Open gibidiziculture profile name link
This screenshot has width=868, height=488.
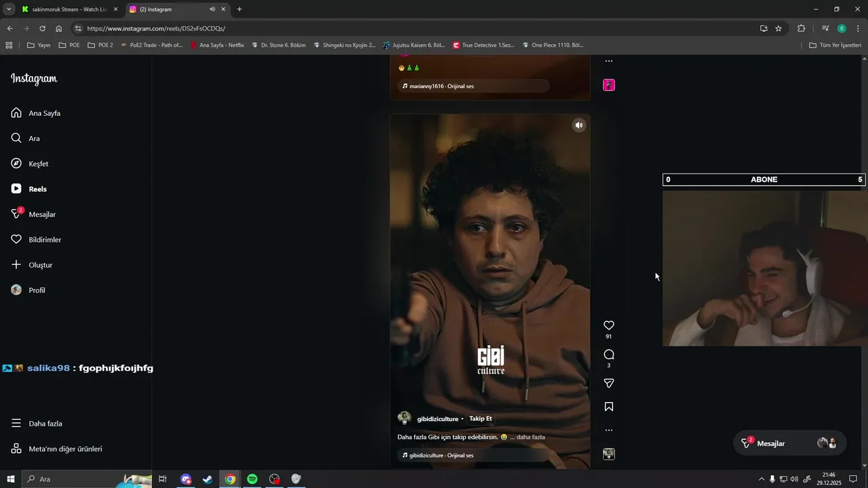point(437,419)
